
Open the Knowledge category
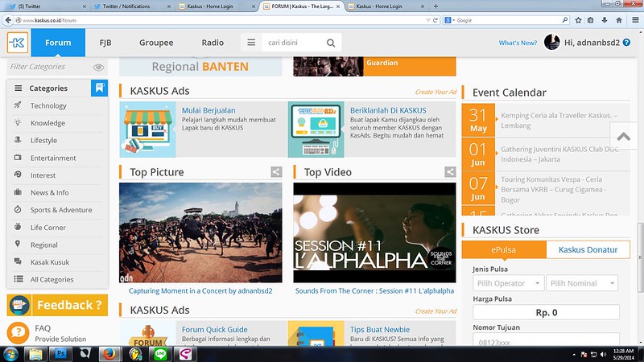pos(47,123)
